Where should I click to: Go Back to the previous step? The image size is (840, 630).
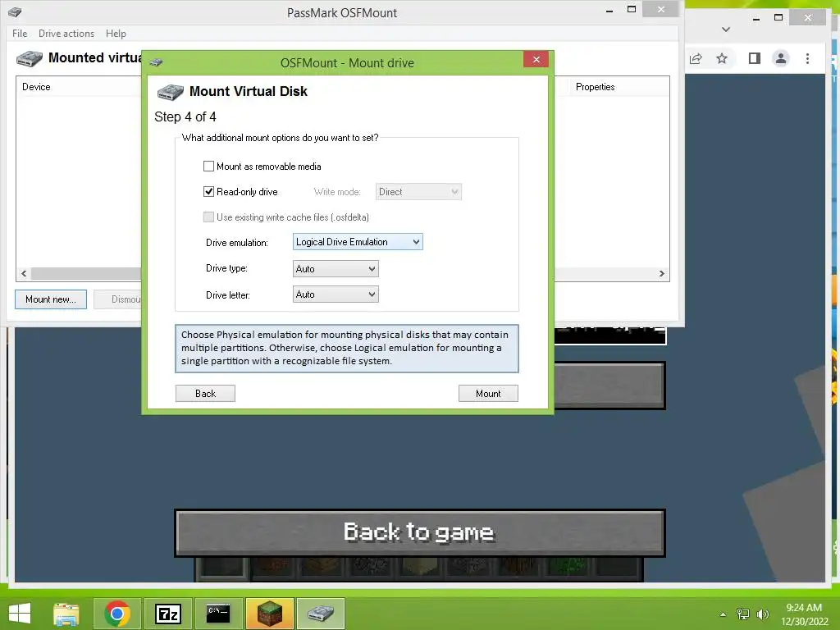205,393
